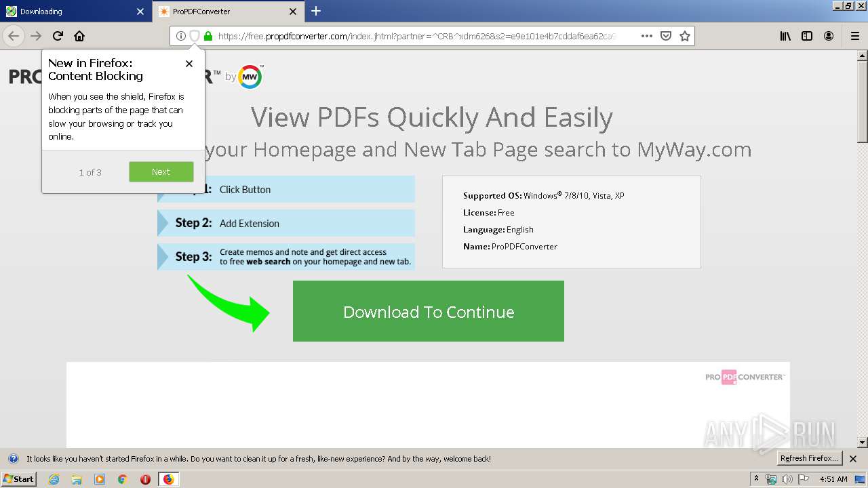This screenshot has width=868, height=488.
Task: Show hidden system tray icons
Action: coord(757,479)
